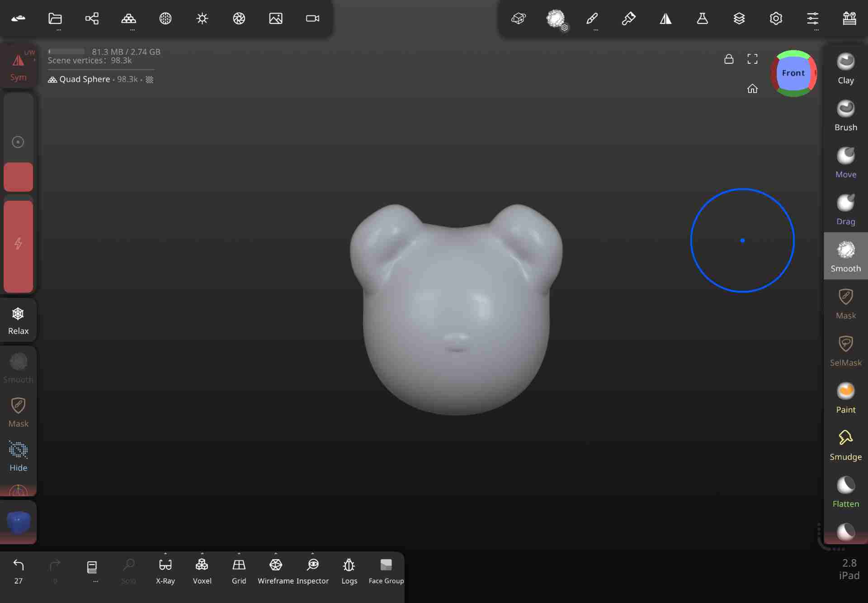Select the Move tool
The height and width of the screenshot is (603, 868).
coord(846,163)
